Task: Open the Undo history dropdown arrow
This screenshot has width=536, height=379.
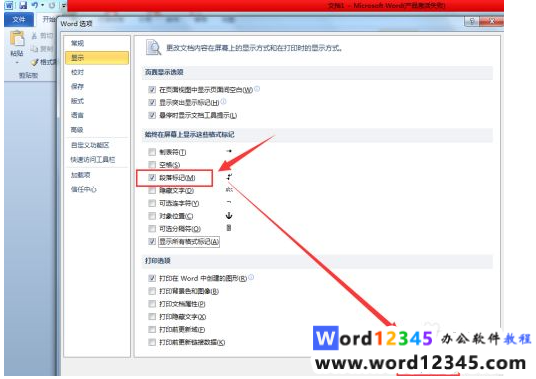Action: tap(43, 5)
